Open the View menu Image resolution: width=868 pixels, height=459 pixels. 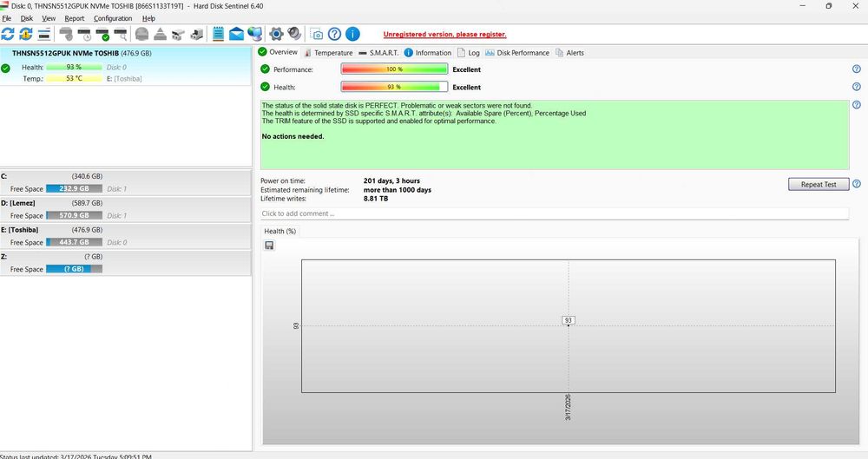[49, 18]
